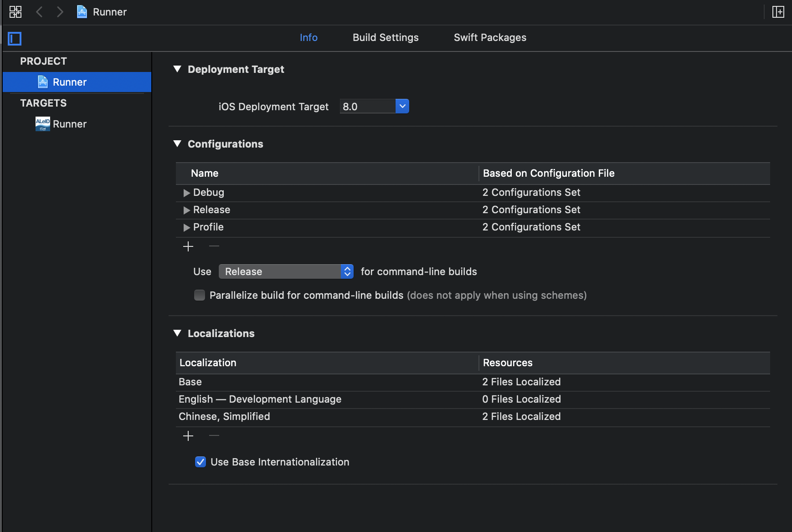This screenshot has width=792, height=532.
Task: Open the related items grid menu
Action: [15, 12]
